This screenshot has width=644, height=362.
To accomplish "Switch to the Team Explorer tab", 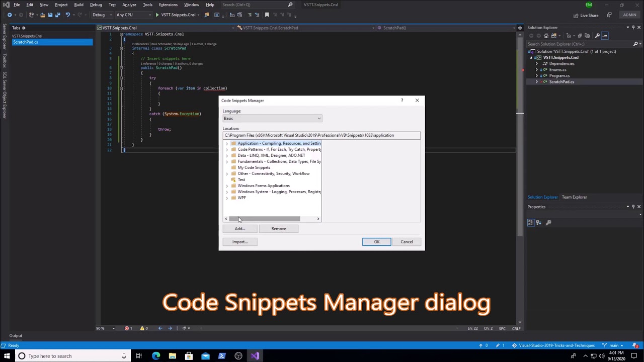I will (x=574, y=197).
